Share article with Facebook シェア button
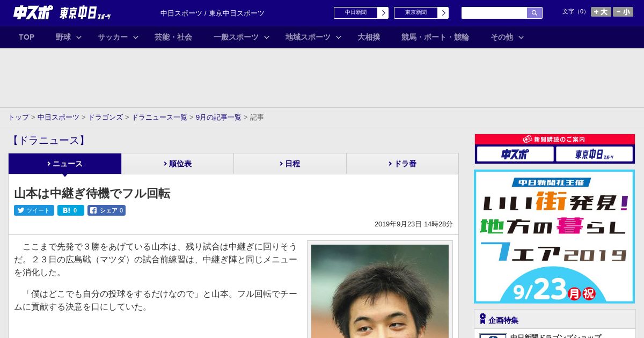Screen dimensions: 644x338 [x=106, y=210]
